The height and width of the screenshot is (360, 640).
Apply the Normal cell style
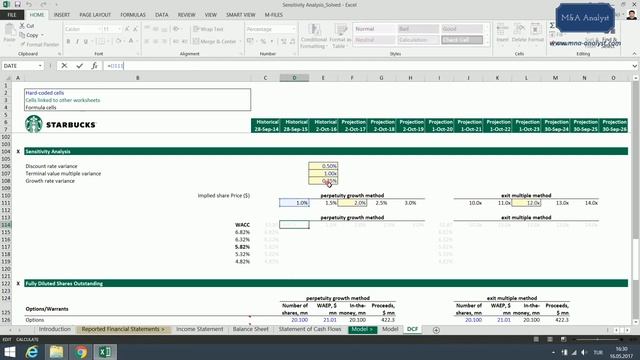coord(374,29)
